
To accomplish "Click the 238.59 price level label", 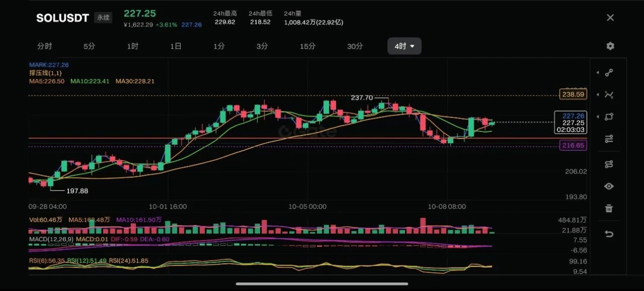I will tap(573, 94).
